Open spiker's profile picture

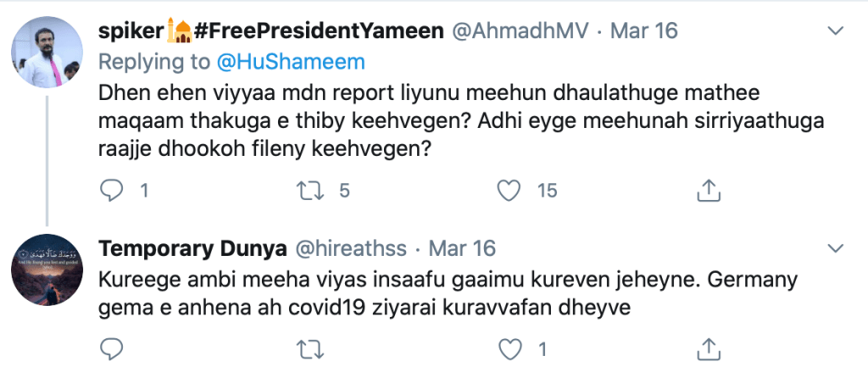click(47, 49)
